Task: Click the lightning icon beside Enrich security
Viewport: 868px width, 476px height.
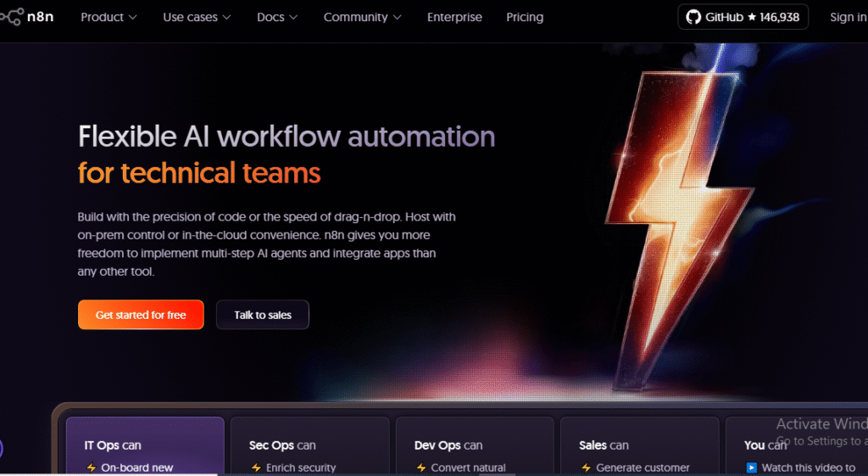Action: click(256, 468)
